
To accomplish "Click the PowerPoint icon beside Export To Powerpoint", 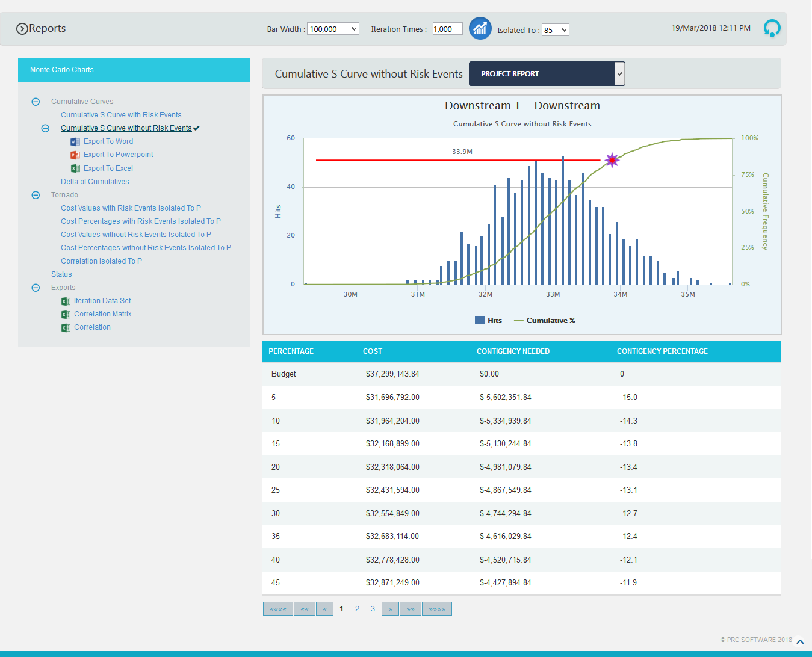I will pos(75,155).
